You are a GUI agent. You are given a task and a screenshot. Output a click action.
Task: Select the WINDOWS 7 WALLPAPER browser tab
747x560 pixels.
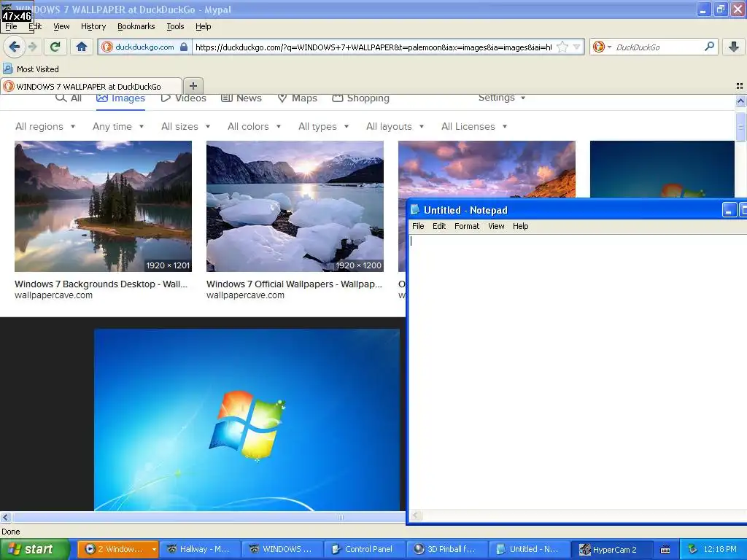coord(91,86)
